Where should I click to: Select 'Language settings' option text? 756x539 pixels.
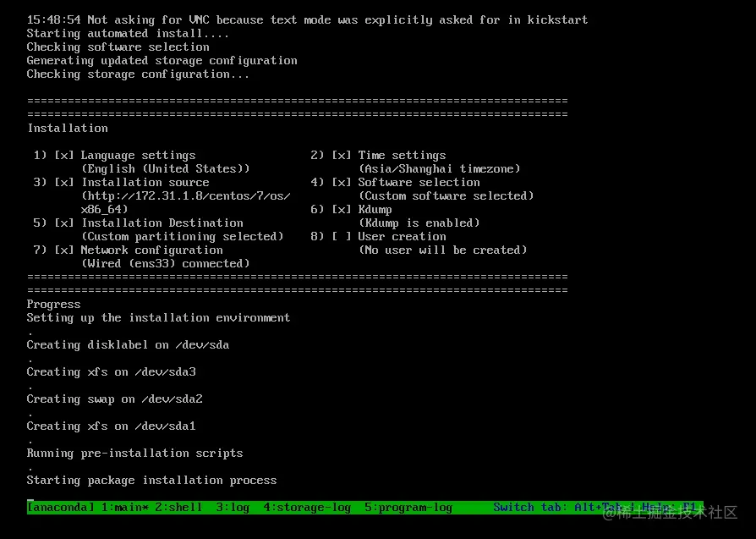click(138, 156)
